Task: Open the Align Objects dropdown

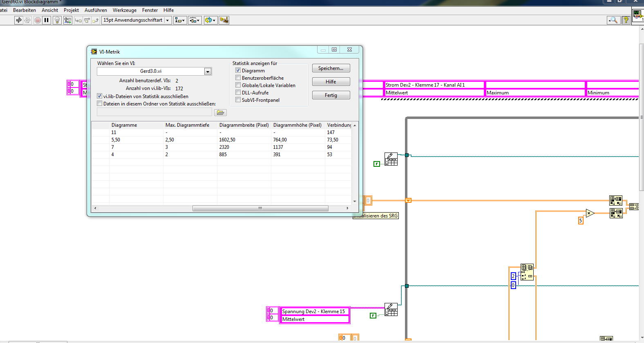Action: pos(180,20)
